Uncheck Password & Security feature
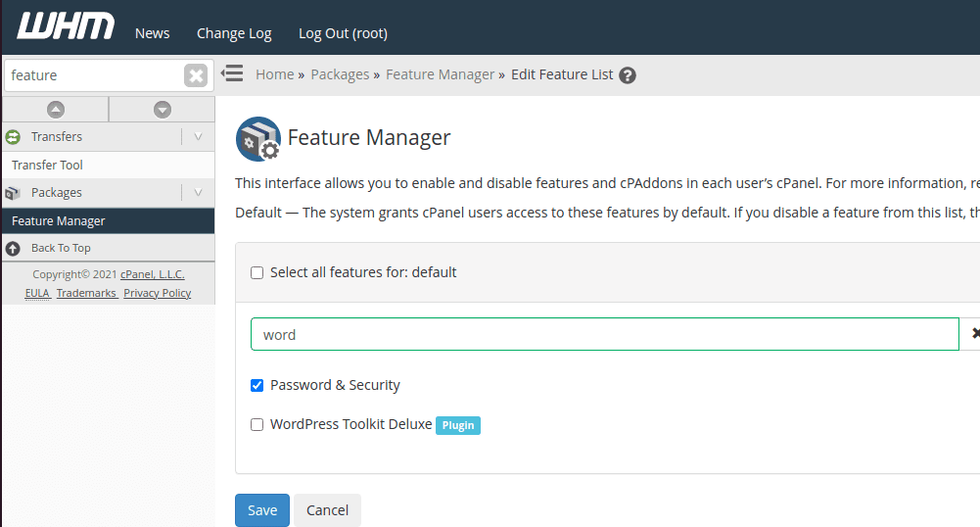 (x=257, y=386)
